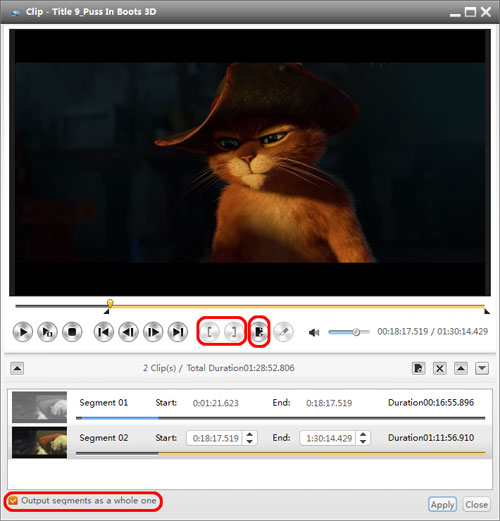Increase Segment 02 end time
Viewport: 500px width, 521px height.
click(363, 434)
